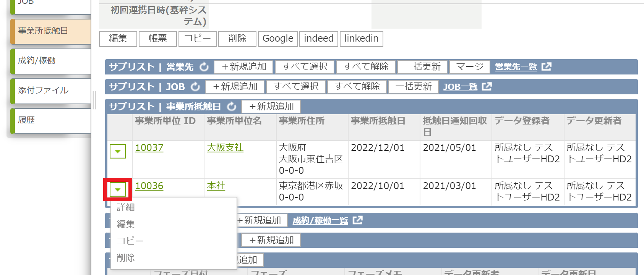
Task: Click the Google search button
Action: tap(278, 39)
